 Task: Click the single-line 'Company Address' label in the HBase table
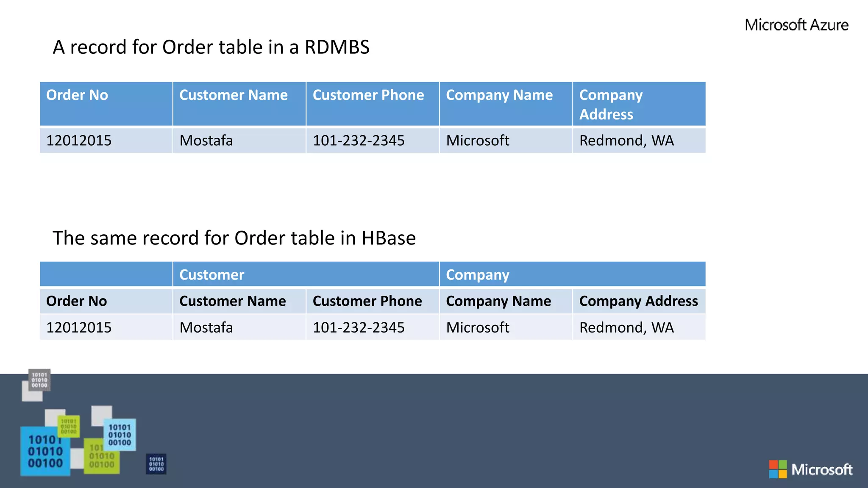(x=639, y=301)
